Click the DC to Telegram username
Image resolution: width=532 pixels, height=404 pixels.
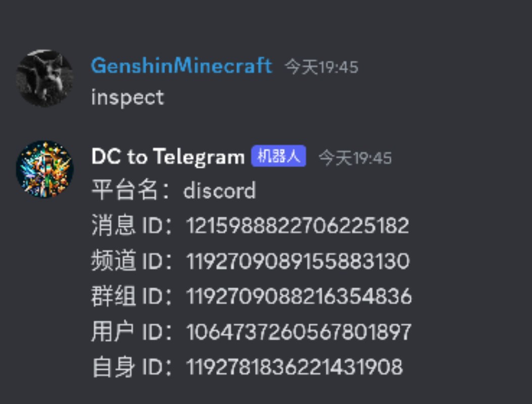coord(168,157)
